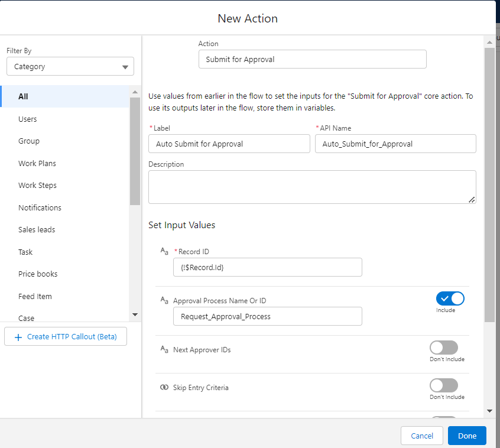Enable the Next Approver IDs toggle
500x448 pixels.
pyautogui.click(x=443, y=348)
